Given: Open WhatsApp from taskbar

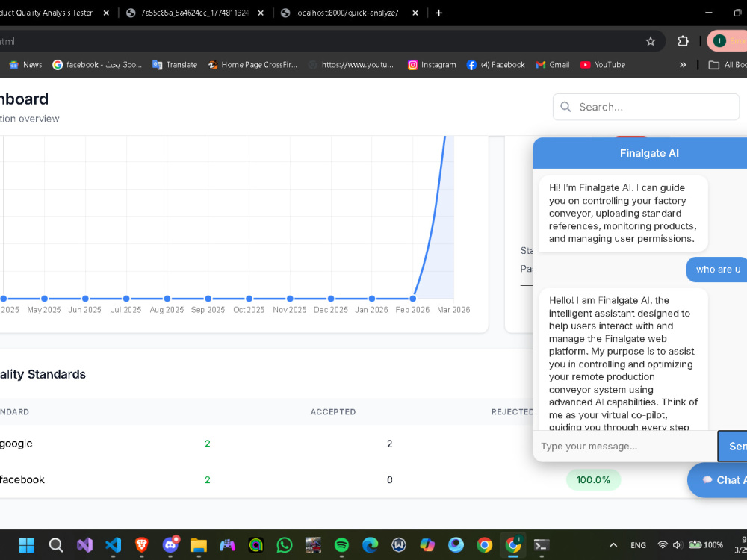Looking at the screenshot, I should click(x=285, y=545).
